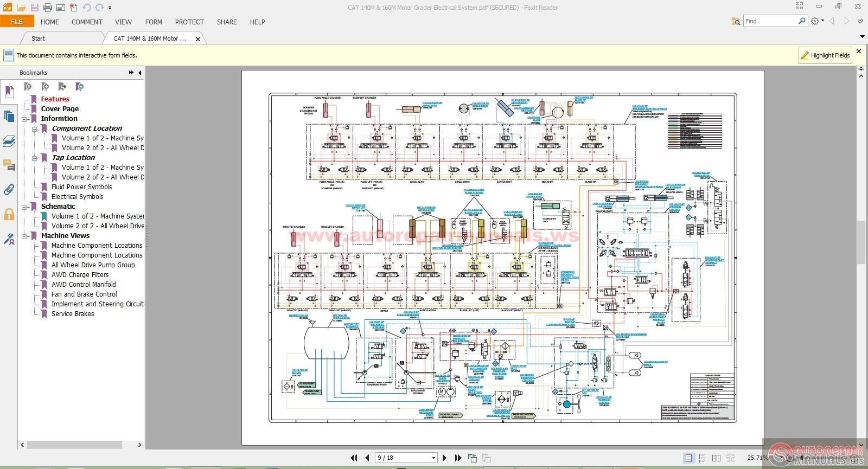This screenshot has width=868, height=469.
Task: Open the AWD Charge Filters bookmark
Action: [x=80, y=275]
